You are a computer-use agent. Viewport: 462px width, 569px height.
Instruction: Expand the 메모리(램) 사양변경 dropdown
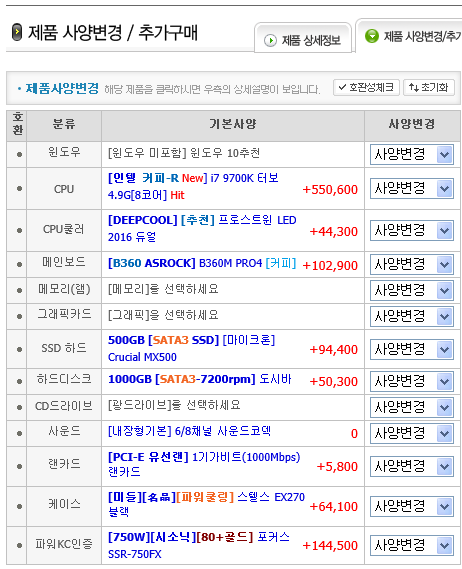[412, 290]
